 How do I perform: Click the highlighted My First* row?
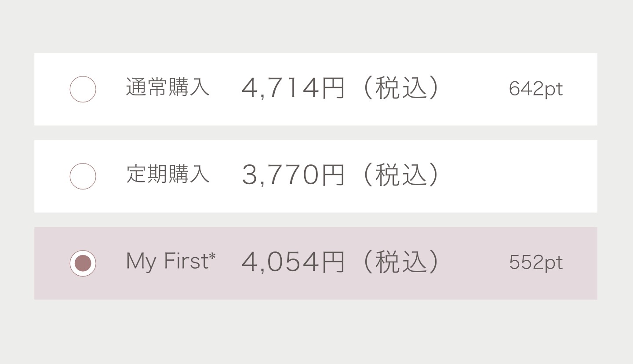click(x=316, y=262)
